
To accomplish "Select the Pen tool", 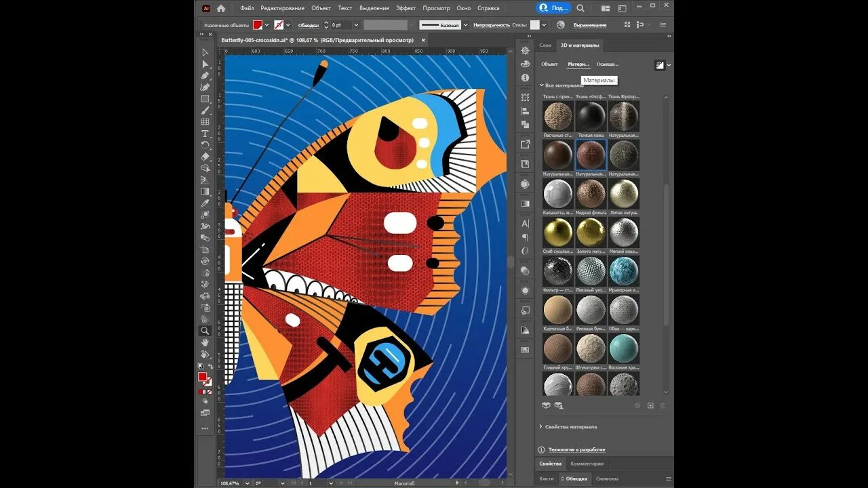I will pyautogui.click(x=205, y=75).
